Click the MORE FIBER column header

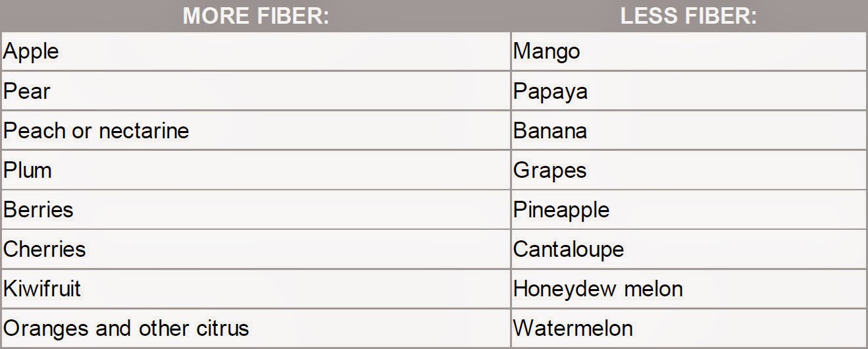coord(255,16)
